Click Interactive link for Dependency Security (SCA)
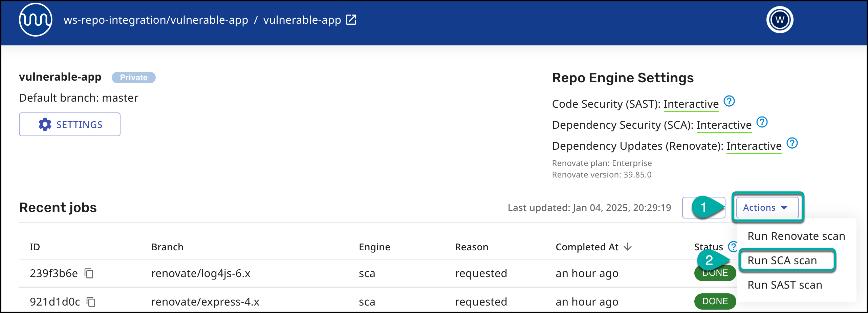868x313 pixels. [724, 125]
